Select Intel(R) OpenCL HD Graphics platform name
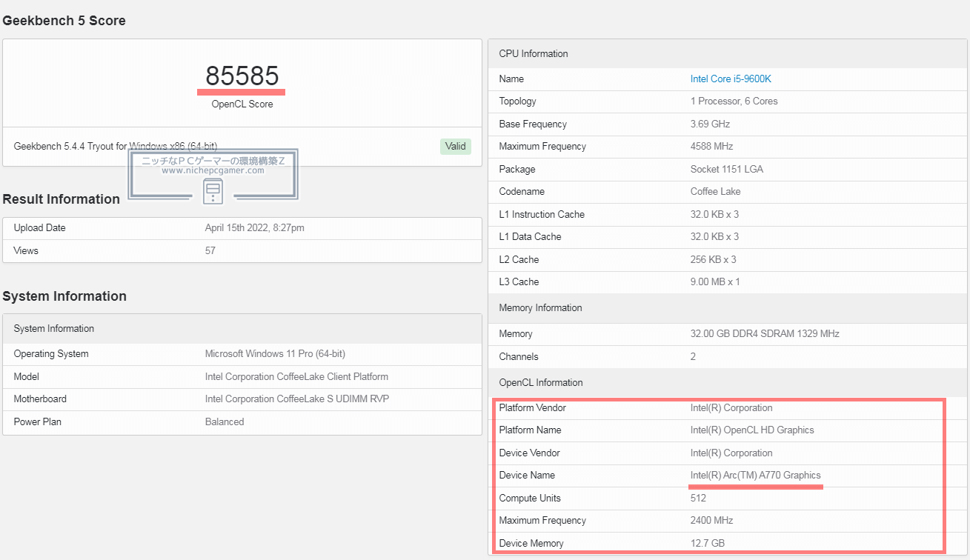This screenshot has width=970, height=560. coord(752,430)
